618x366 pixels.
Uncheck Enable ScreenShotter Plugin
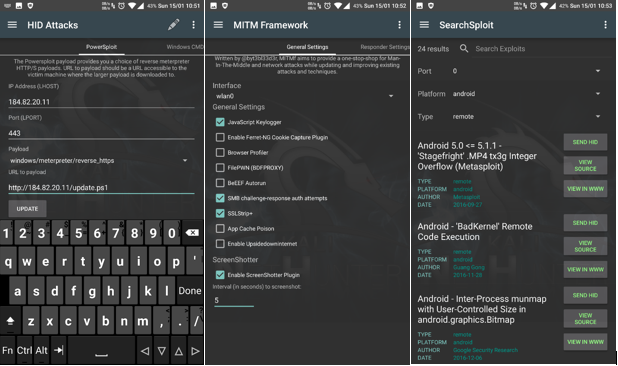click(220, 275)
